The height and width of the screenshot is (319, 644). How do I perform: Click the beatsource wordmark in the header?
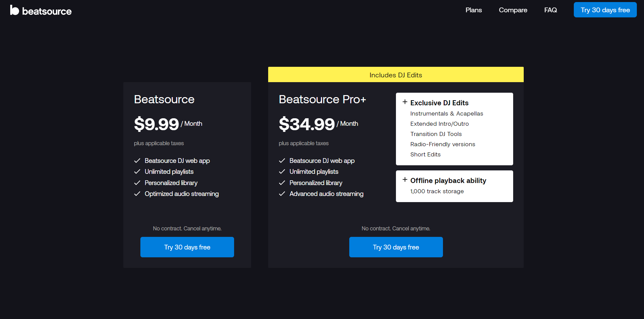click(x=47, y=12)
